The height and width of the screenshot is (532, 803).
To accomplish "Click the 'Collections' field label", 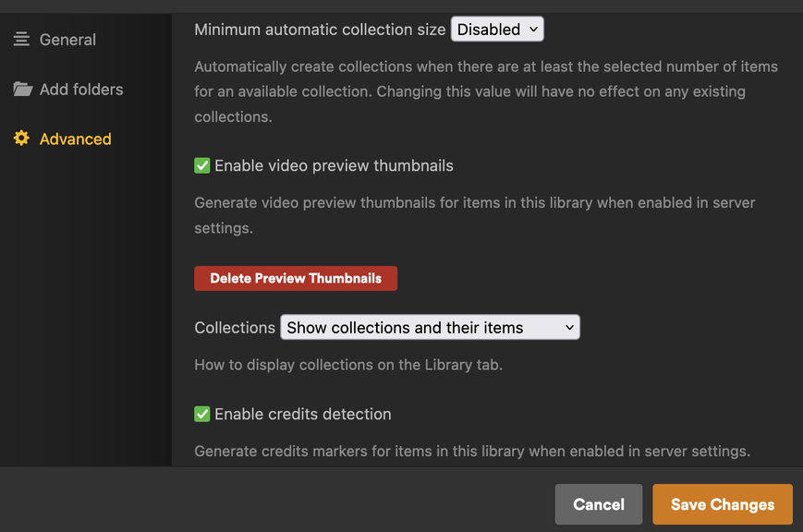I will point(235,328).
